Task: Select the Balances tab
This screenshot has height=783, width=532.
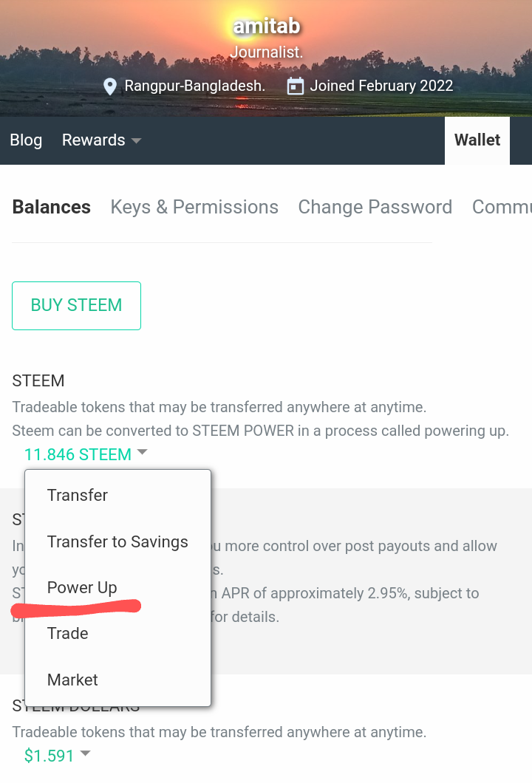Action: click(x=52, y=208)
